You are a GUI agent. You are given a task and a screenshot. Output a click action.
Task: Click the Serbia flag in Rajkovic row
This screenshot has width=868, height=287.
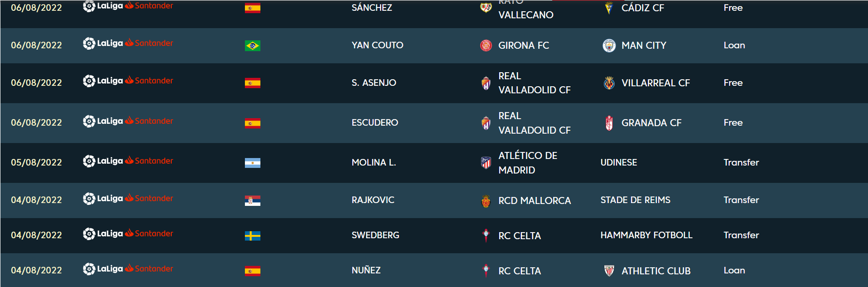pyautogui.click(x=252, y=201)
